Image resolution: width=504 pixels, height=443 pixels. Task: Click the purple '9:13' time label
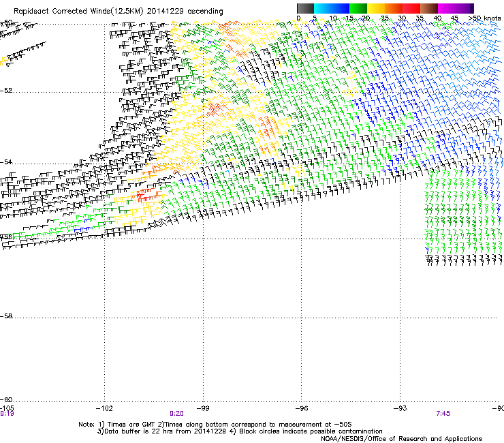(7, 414)
